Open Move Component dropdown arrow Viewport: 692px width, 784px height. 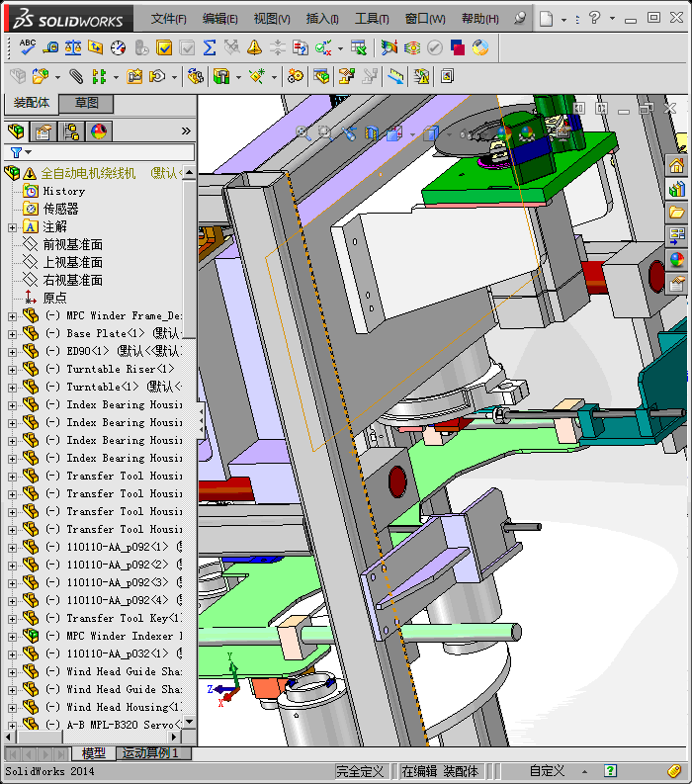(174, 77)
